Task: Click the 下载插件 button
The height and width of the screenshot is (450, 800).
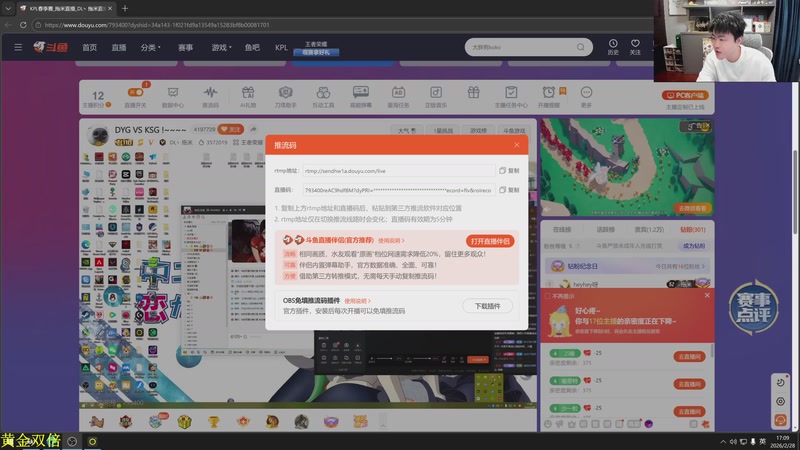Action: coord(487,306)
